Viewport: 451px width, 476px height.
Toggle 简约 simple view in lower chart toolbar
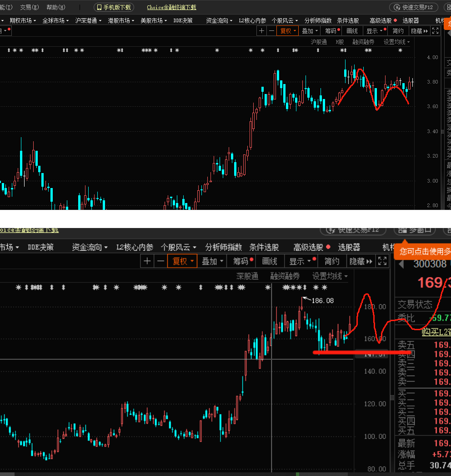tap(331, 261)
